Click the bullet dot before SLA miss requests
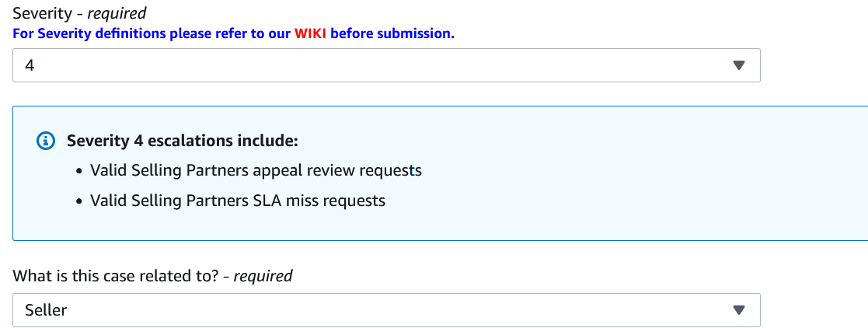This screenshot has height=328, width=868. (80, 201)
